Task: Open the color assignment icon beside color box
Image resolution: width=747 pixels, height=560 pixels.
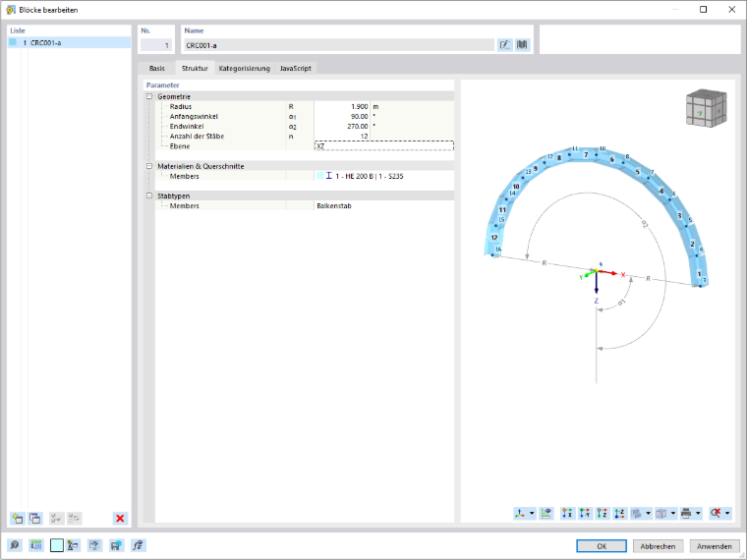Action: point(73,545)
